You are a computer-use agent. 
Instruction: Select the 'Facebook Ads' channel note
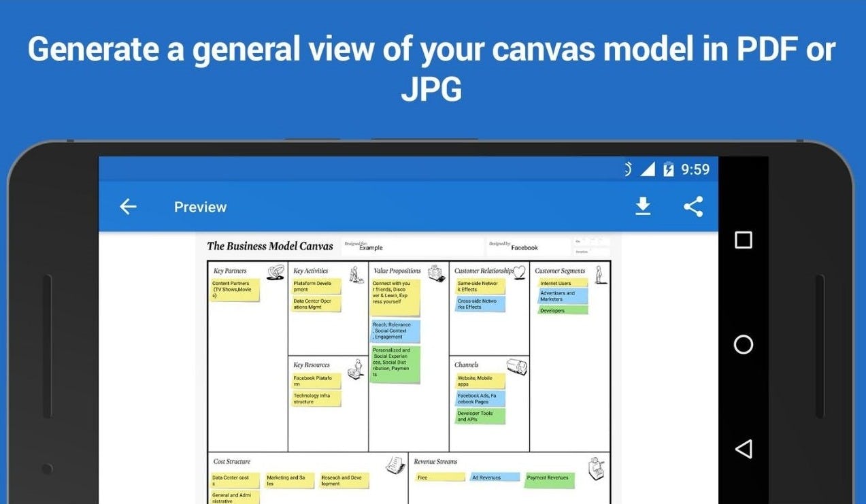click(480, 399)
